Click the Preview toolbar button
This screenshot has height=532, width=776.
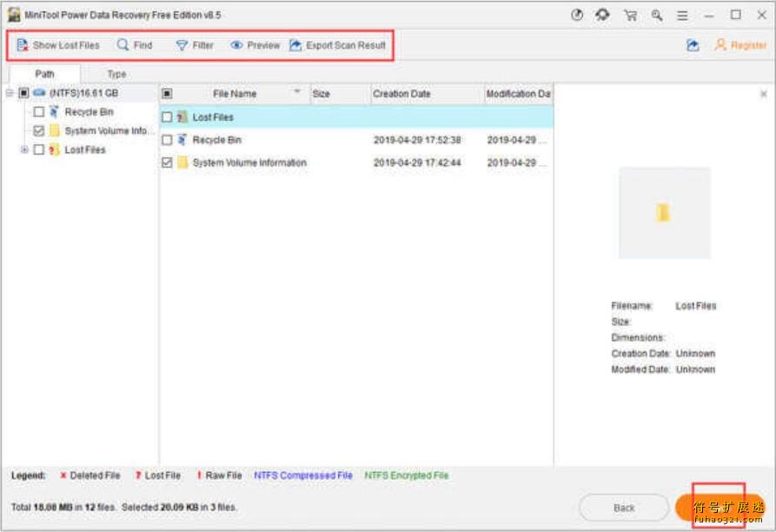pos(255,45)
